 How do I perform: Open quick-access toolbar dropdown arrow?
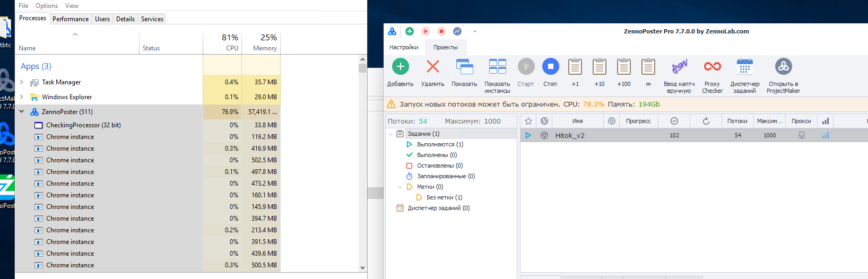pyautogui.click(x=475, y=31)
